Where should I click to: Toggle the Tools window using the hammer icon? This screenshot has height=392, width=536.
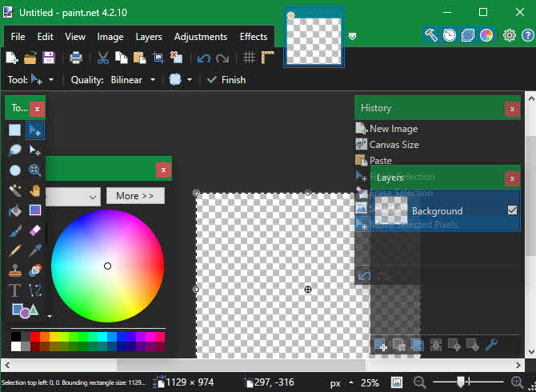[x=431, y=35]
